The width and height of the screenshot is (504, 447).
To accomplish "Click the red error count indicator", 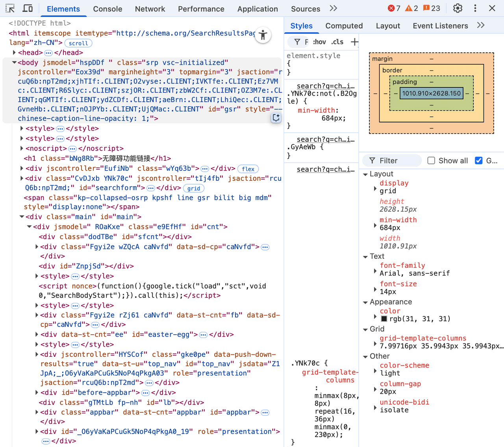I will click(x=394, y=8).
